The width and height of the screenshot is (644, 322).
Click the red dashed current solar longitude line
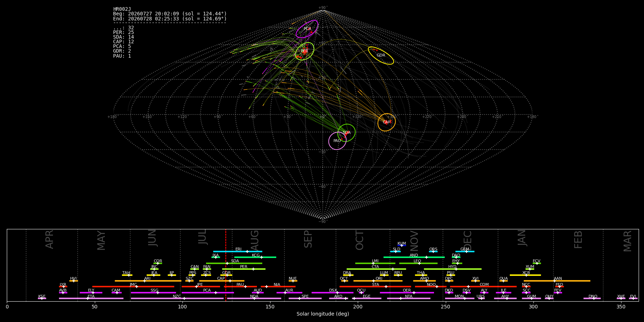[226, 265]
